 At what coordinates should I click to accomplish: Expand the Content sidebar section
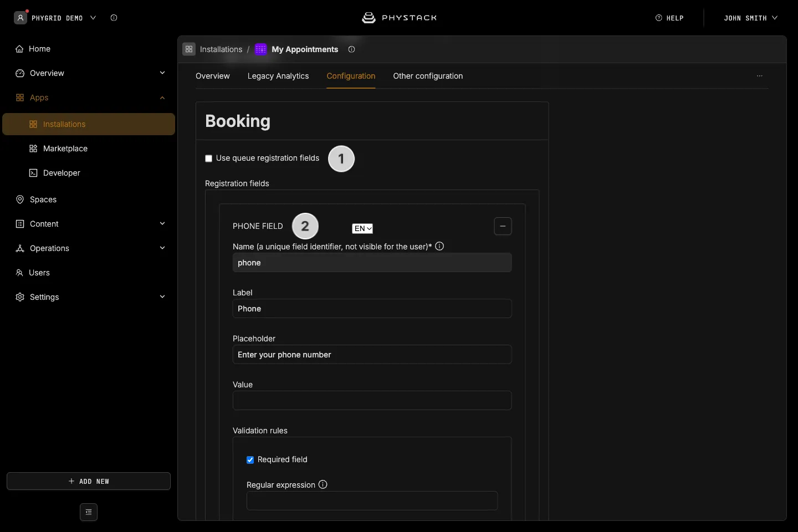pyautogui.click(x=162, y=224)
